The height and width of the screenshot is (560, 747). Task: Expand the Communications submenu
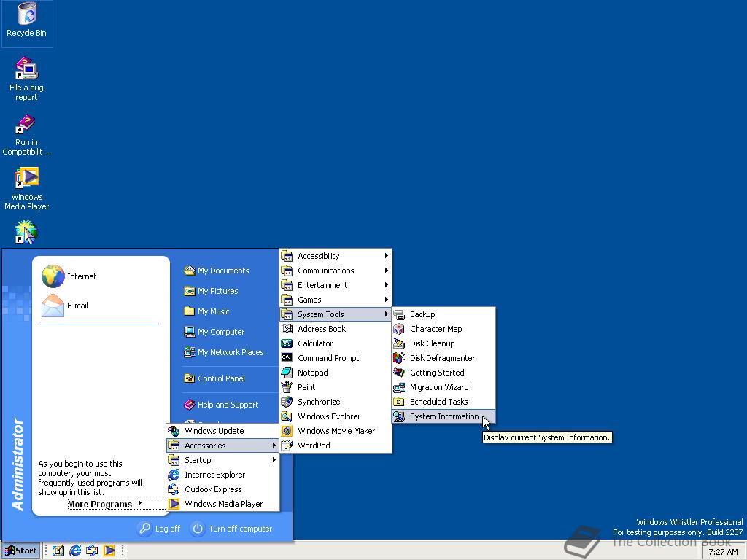336,271
